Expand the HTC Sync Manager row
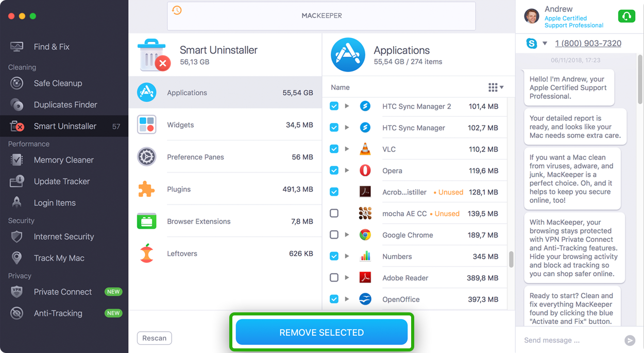The height and width of the screenshot is (353, 644). pyautogui.click(x=347, y=128)
